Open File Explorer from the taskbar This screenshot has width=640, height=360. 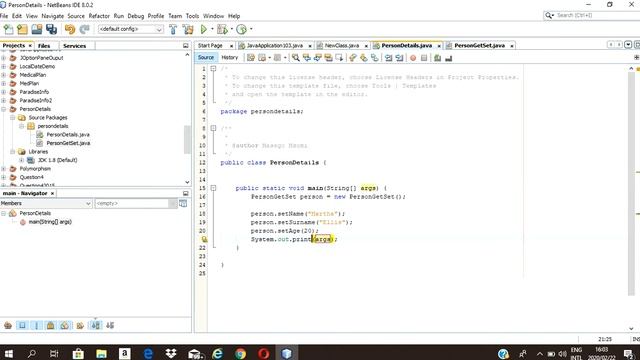click(101, 353)
